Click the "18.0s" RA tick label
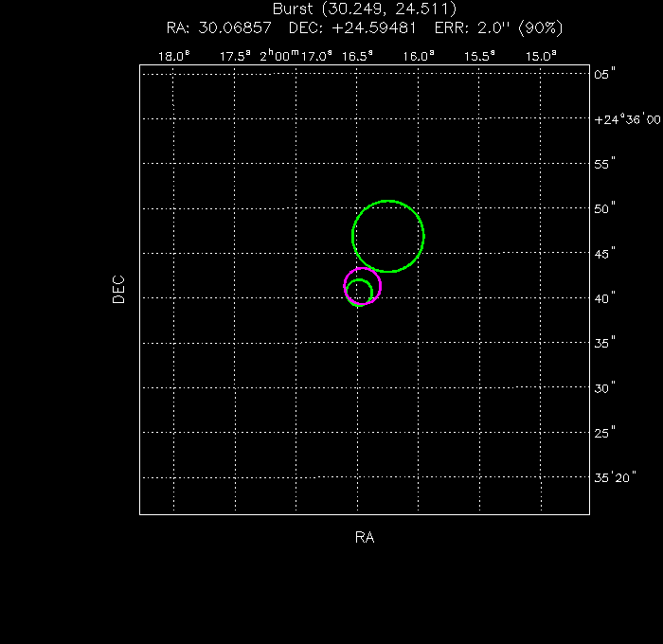This screenshot has width=663, height=644. tap(173, 56)
